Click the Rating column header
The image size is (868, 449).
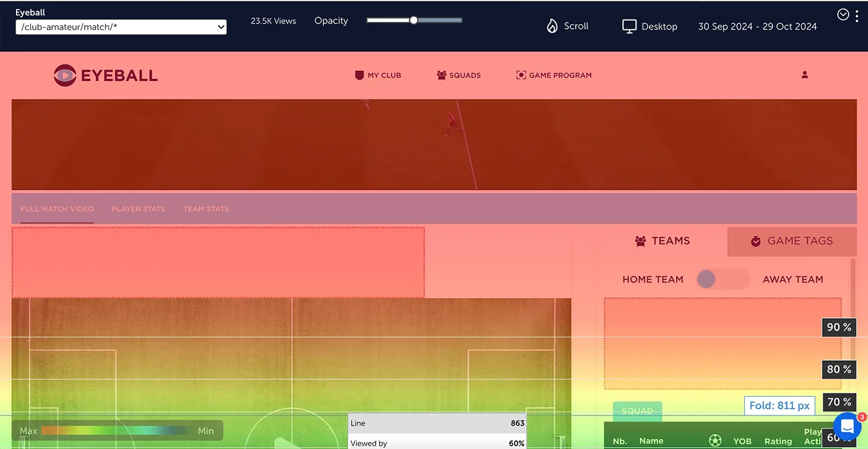click(x=778, y=441)
